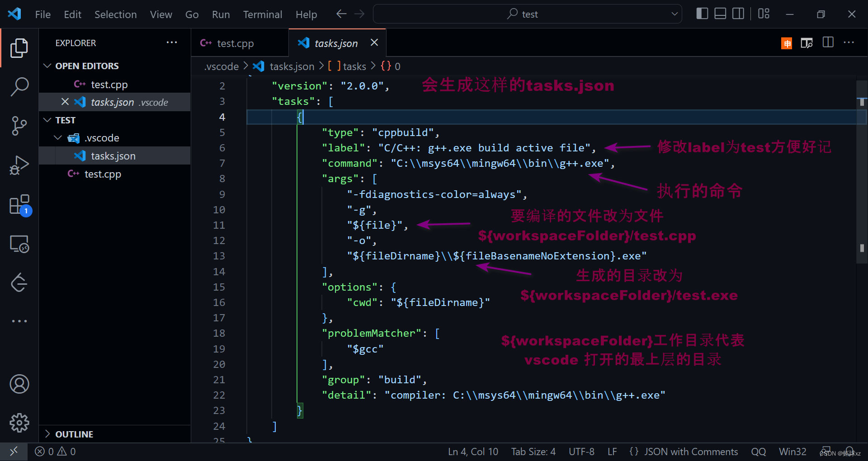Switch to the test.cpp editor tab
This screenshot has width=868, height=461.
240,43
